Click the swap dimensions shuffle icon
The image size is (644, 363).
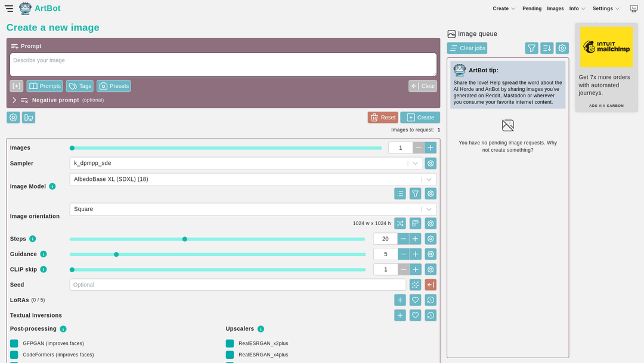pyautogui.click(x=400, y=223)
